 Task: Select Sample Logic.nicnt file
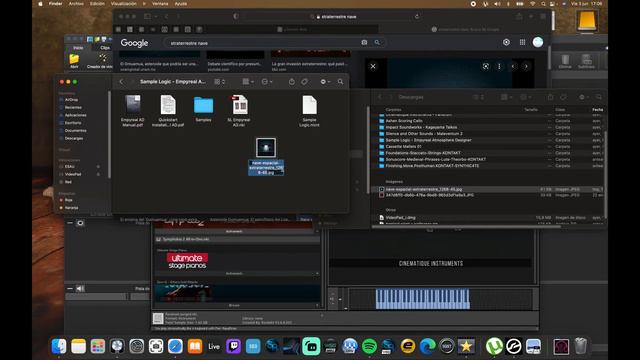pos(309,111)
